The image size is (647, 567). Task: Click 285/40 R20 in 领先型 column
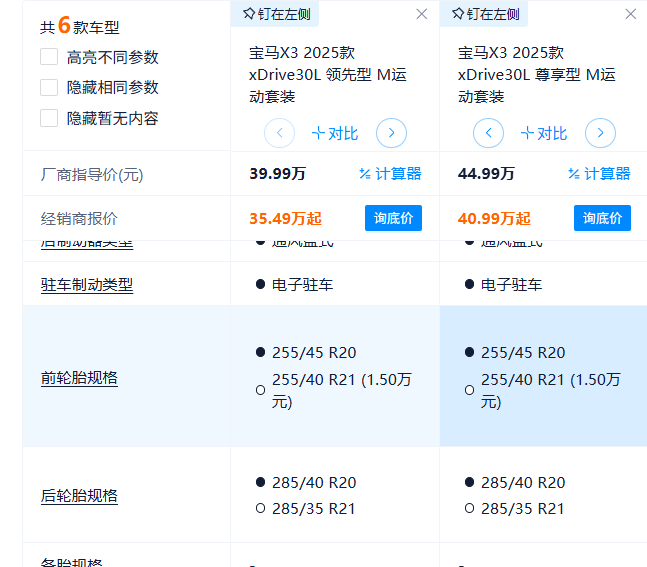point(306,482)
